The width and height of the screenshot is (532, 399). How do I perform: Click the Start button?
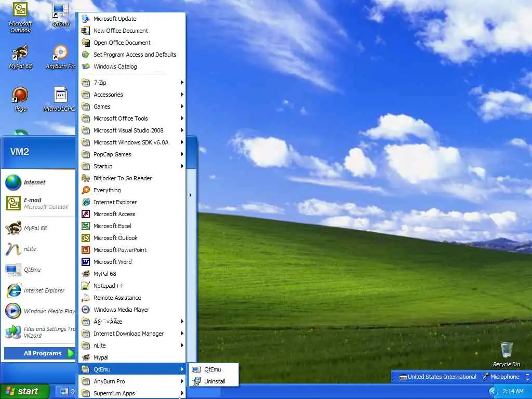pyautogui.click(x=24, y=391)
